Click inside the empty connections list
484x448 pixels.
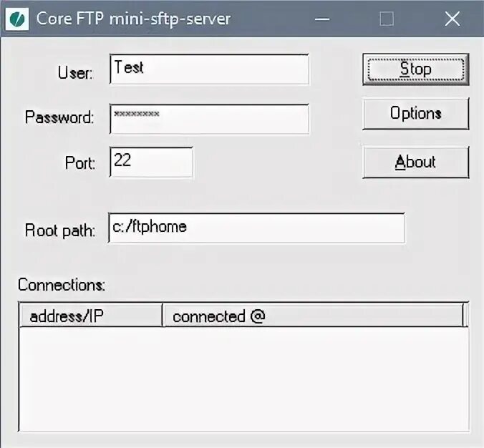[243, 378]
